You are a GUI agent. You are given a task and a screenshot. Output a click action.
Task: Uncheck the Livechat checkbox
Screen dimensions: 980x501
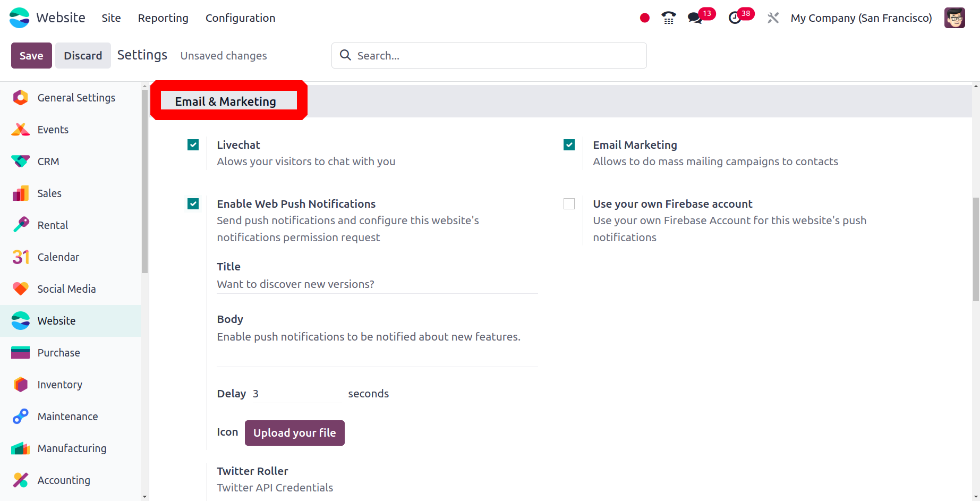[193, 145]
